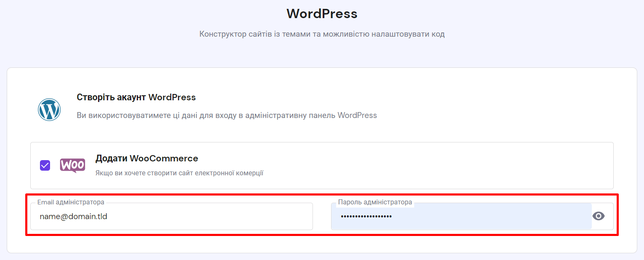Click the purple WooCommerce logo icon
This screenshot has height=260, width=644.
[72, 166]
